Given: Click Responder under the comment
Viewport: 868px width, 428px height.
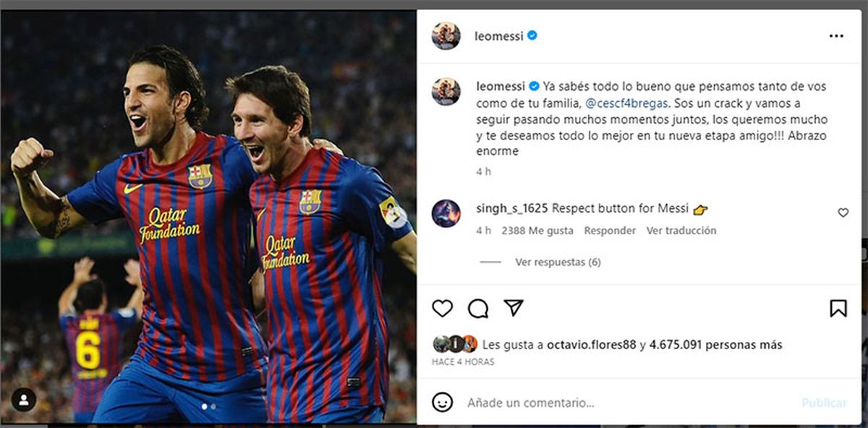Looking at the screenshot, I should pyautogui.click(x=610, y=231).
